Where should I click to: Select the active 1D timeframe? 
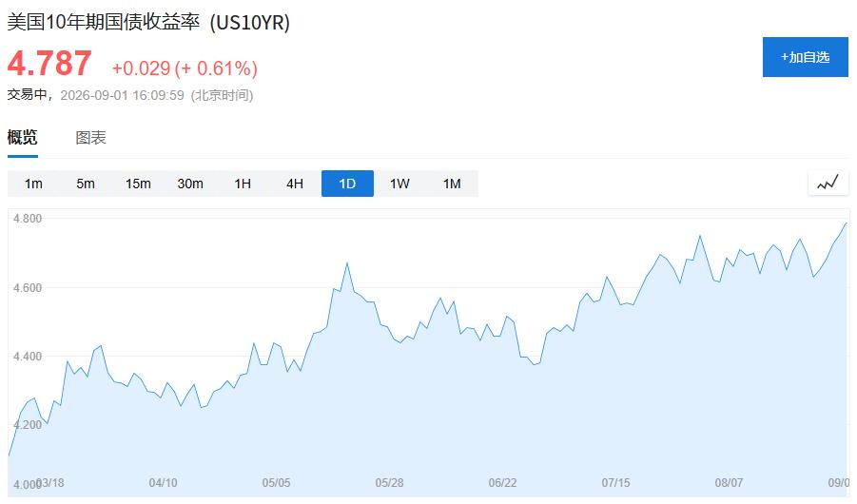click(347, 184)
